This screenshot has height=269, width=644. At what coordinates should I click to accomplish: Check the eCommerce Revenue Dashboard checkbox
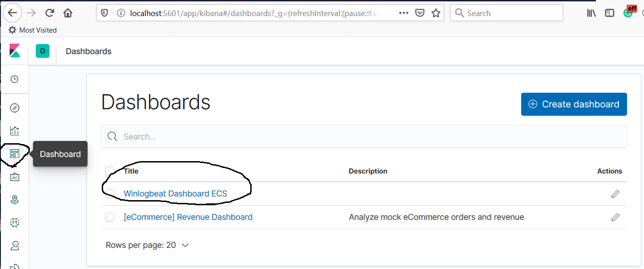(x=110, y=217)
